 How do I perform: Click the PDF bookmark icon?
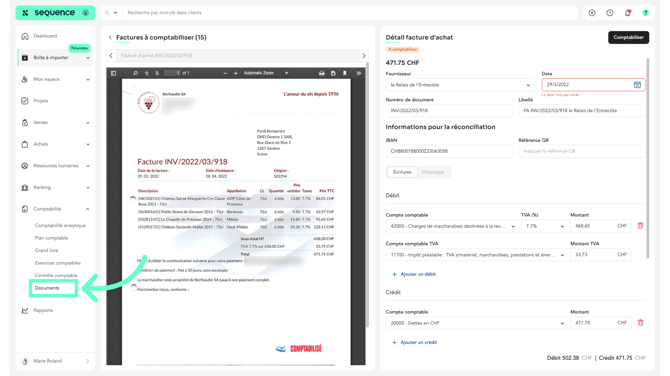coord(345,73)
